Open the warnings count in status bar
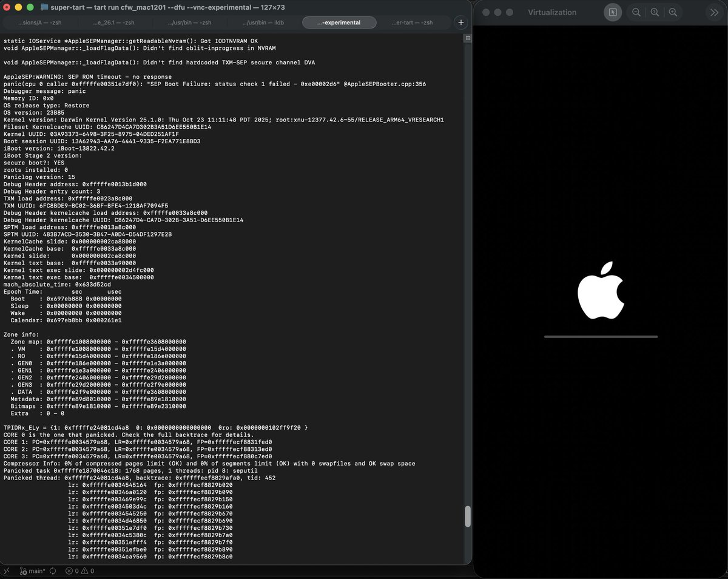 pos(88,571)
